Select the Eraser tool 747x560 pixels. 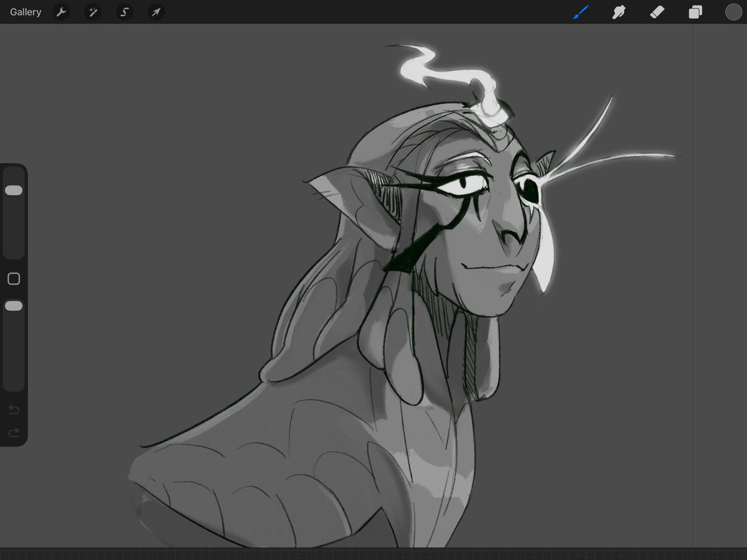657,12
